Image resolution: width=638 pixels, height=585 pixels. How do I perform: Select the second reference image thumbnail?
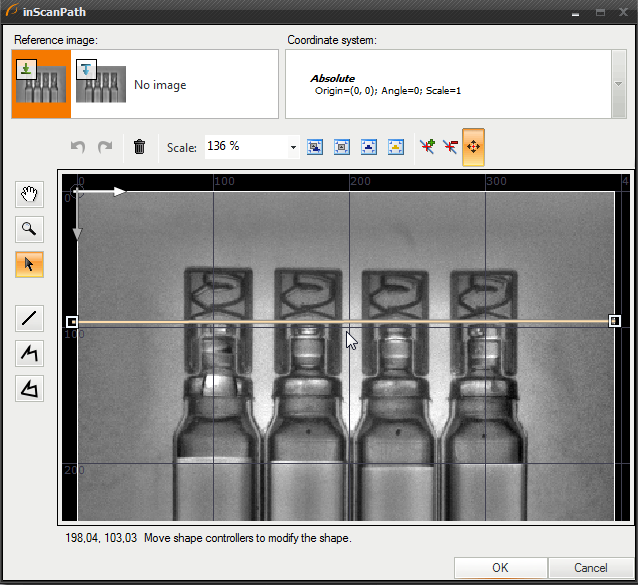tap(101, 85)
